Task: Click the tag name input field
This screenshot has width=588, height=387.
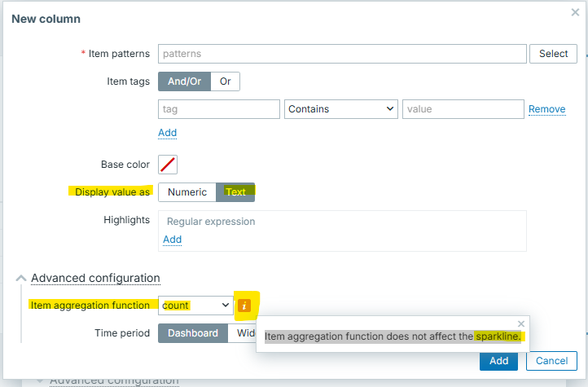Action: coord(218,109)
